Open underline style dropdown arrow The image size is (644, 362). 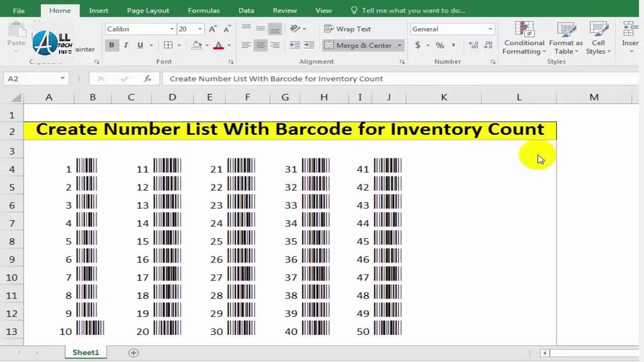[150, 45]
